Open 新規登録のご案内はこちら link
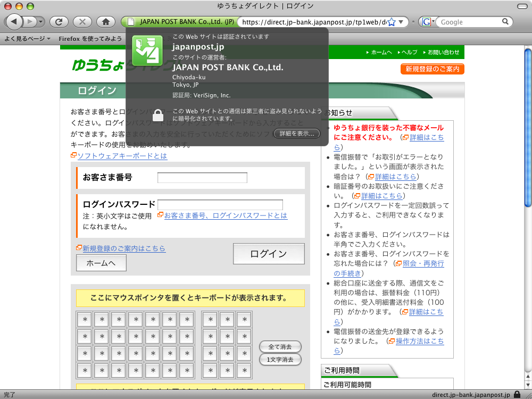Image resolution: width=532 pixels, height=399 pixels. point(124,248)
